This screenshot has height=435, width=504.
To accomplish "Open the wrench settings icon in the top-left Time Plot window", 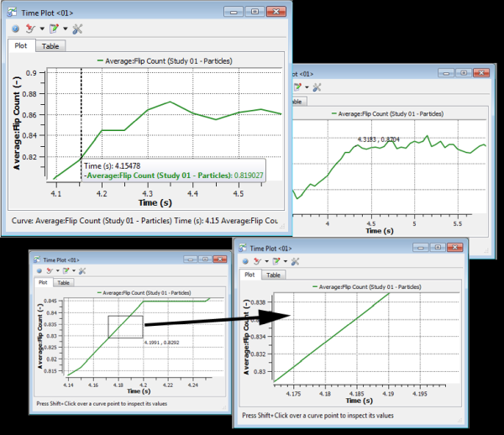I will tap(78, 29).
